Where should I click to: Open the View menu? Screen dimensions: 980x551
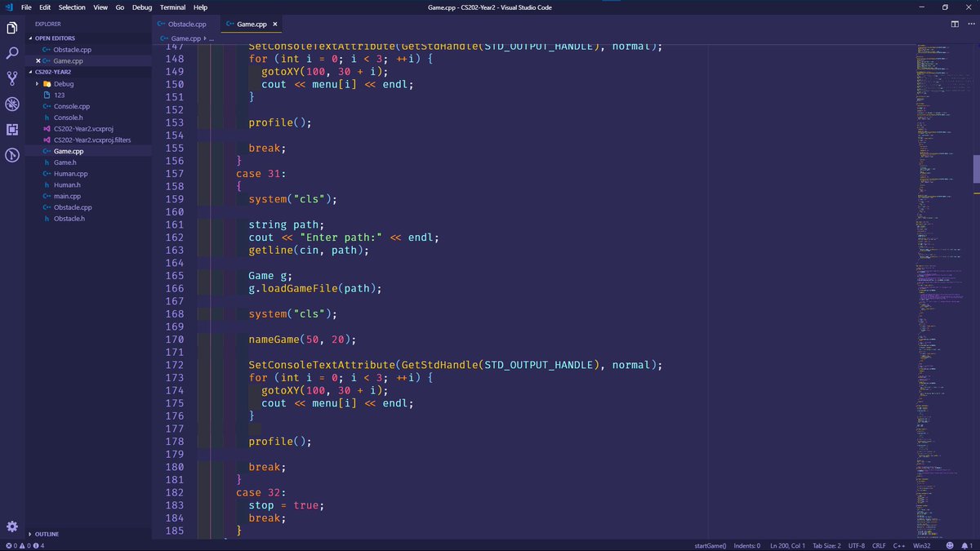tap(100, 7)
